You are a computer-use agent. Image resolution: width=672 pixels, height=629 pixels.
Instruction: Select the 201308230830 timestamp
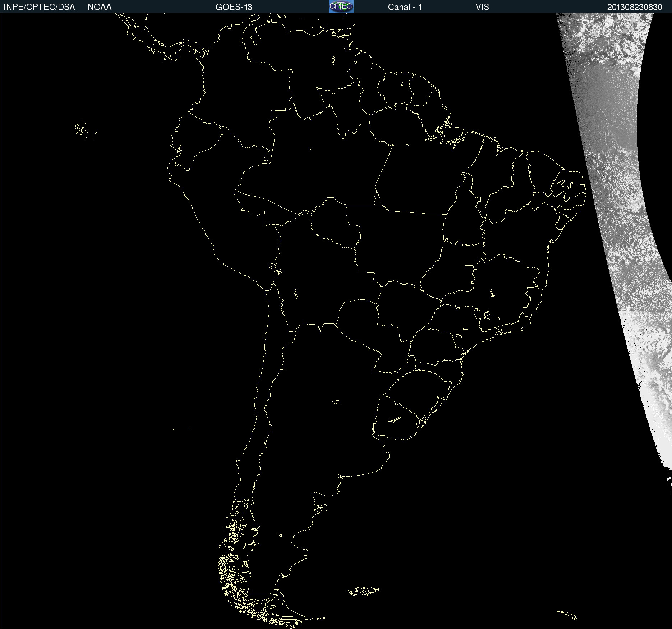635,7
